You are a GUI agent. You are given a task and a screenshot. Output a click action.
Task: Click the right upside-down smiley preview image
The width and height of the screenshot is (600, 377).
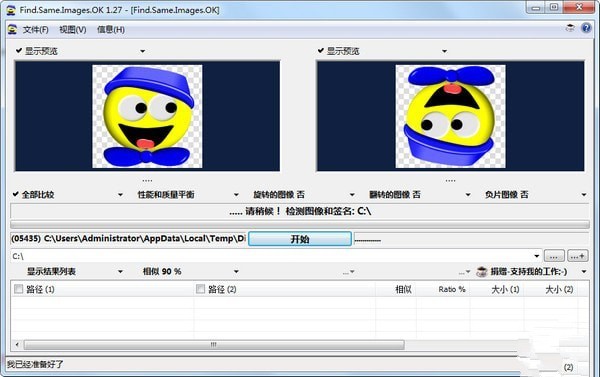(x=450, y=116)
